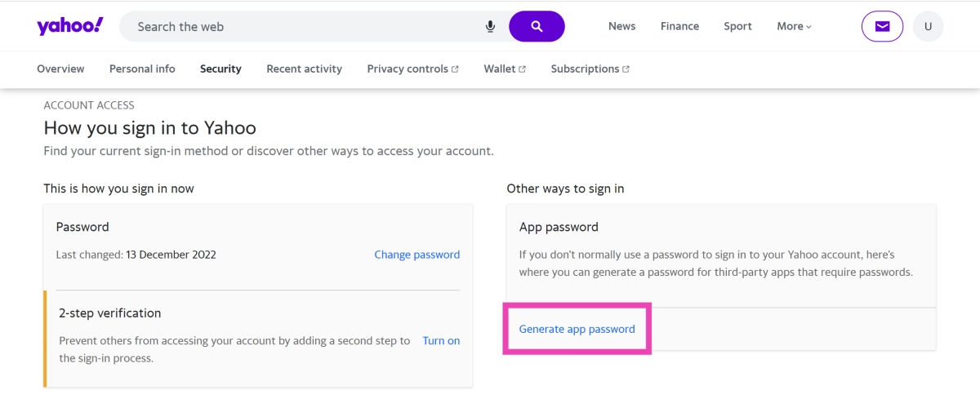This screenshot has width=980, height=417.
Task: Open the Recent activity tab
Action: [304, 69]
